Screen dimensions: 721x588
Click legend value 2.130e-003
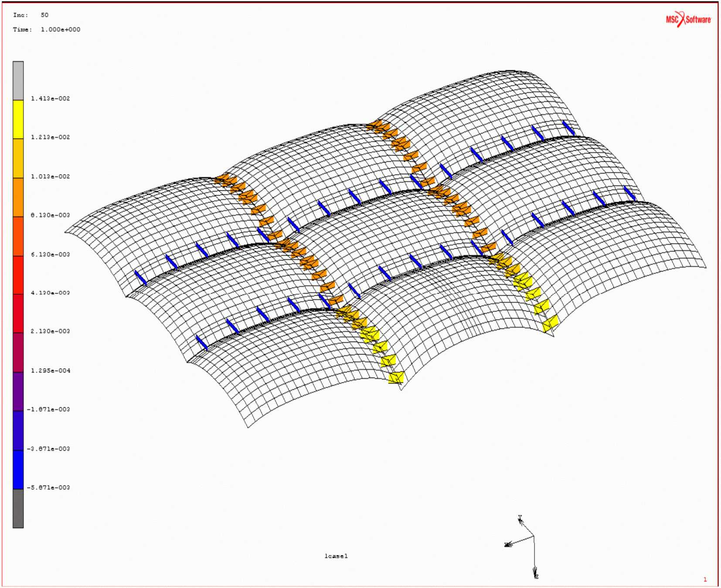click(50, 331)
